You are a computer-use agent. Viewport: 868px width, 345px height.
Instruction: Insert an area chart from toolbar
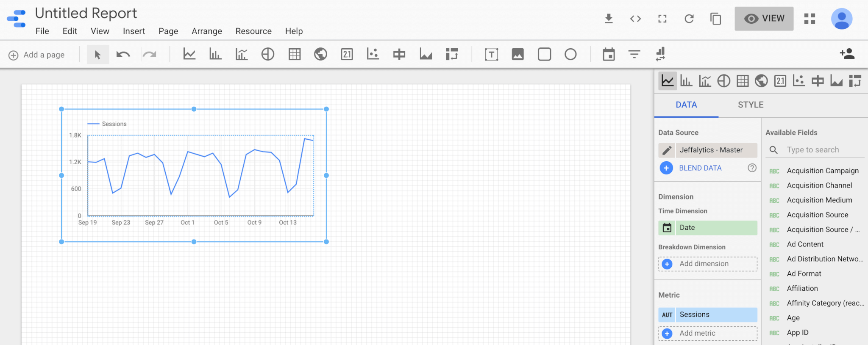(x=426, y=54)
